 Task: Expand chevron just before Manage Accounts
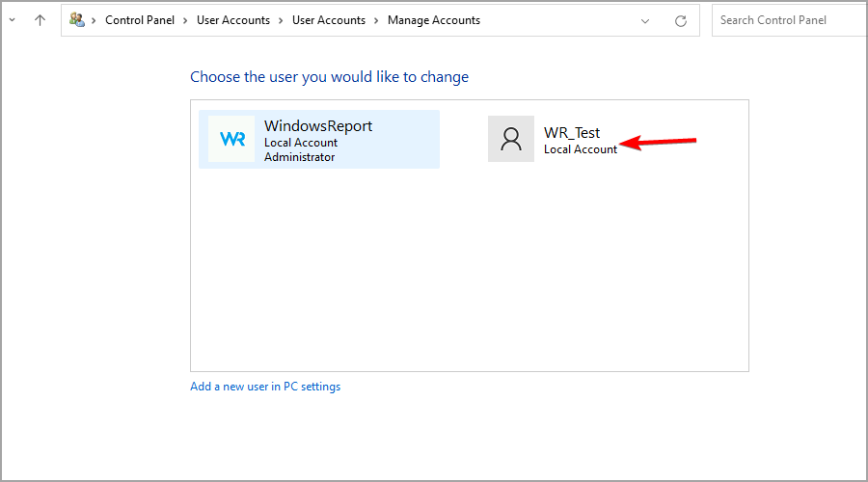pyautogui.click(x=376, y=20)
